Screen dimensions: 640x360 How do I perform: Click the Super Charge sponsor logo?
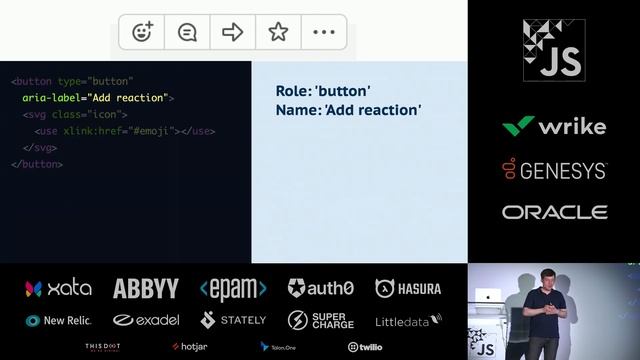click(x=320, y=320)
